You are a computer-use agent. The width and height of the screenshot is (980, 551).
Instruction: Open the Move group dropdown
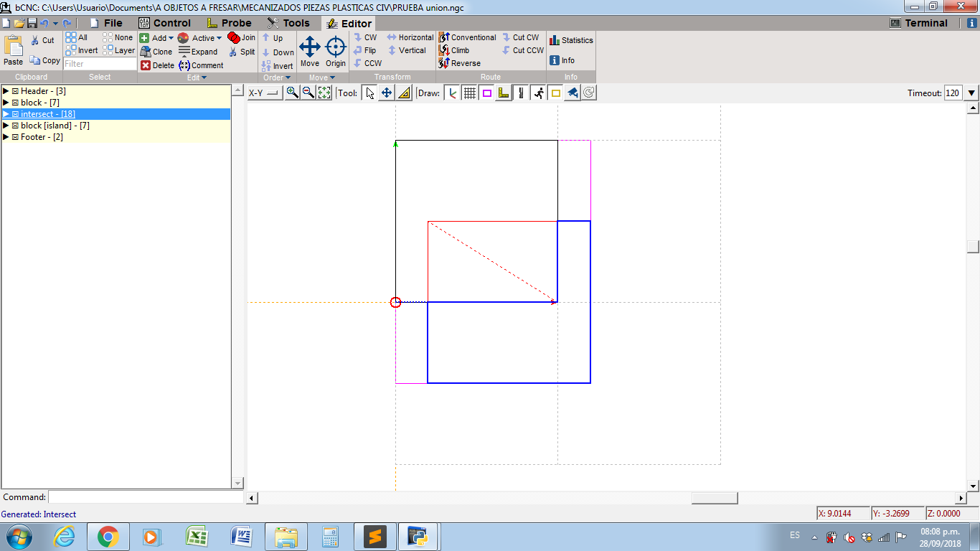322,77
